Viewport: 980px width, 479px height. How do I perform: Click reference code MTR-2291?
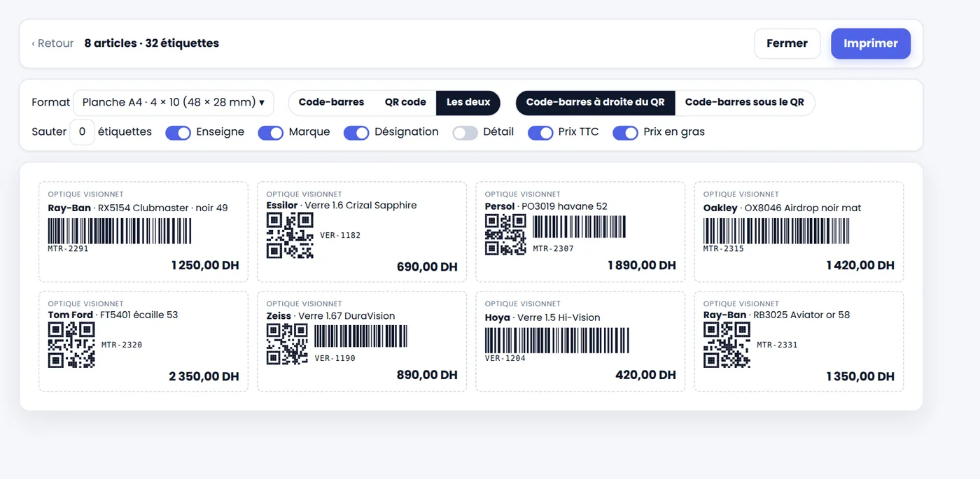[x=68, y=248]
